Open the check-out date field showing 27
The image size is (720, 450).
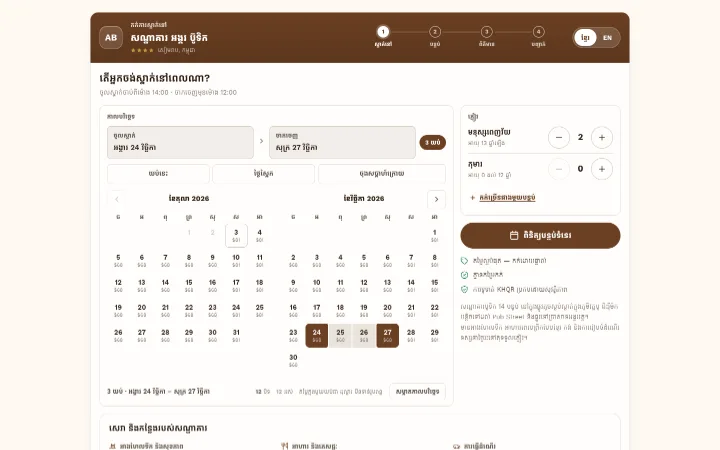tap(342, 142)
